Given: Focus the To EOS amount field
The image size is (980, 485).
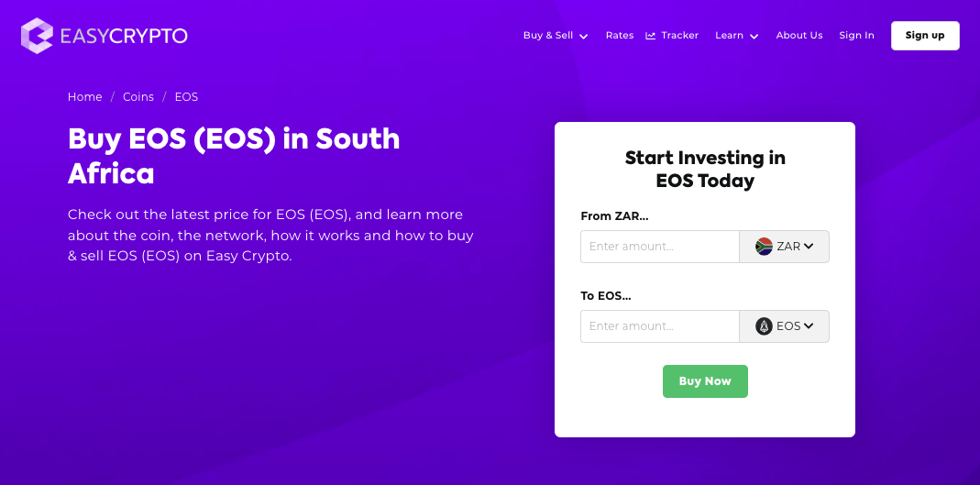Looking at the screenshot, I should tap(660, 326).
